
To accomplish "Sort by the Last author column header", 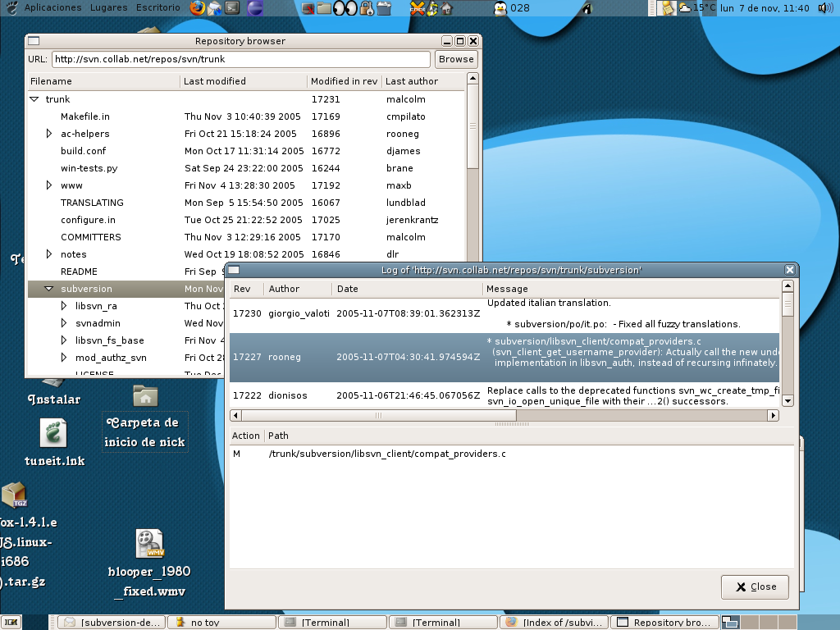I will (423, 81).
